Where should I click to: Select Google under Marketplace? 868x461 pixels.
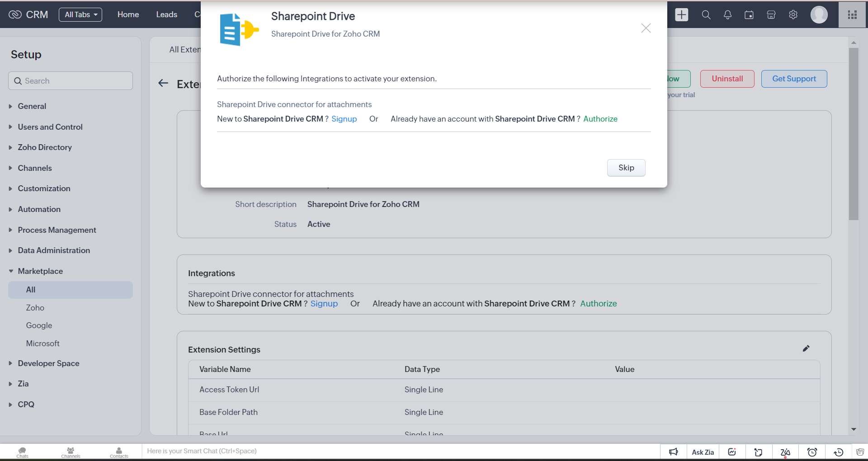(x=39, y=325)
